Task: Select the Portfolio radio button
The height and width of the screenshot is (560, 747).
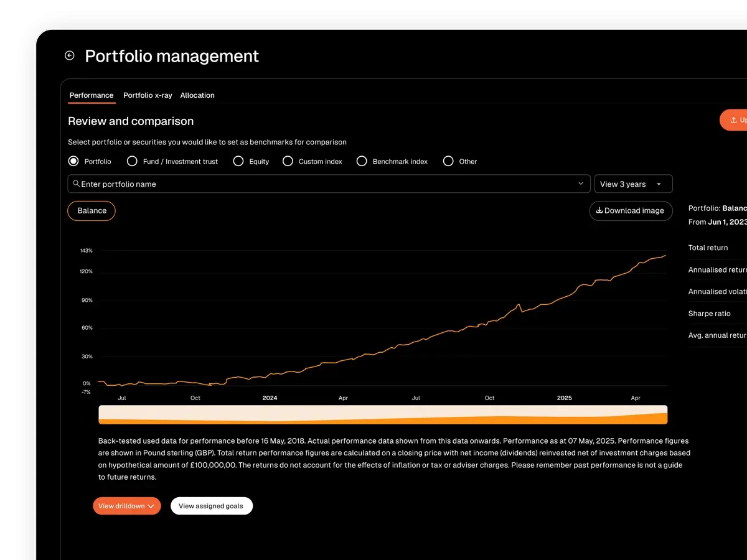Action: click(x=73, y=161)
